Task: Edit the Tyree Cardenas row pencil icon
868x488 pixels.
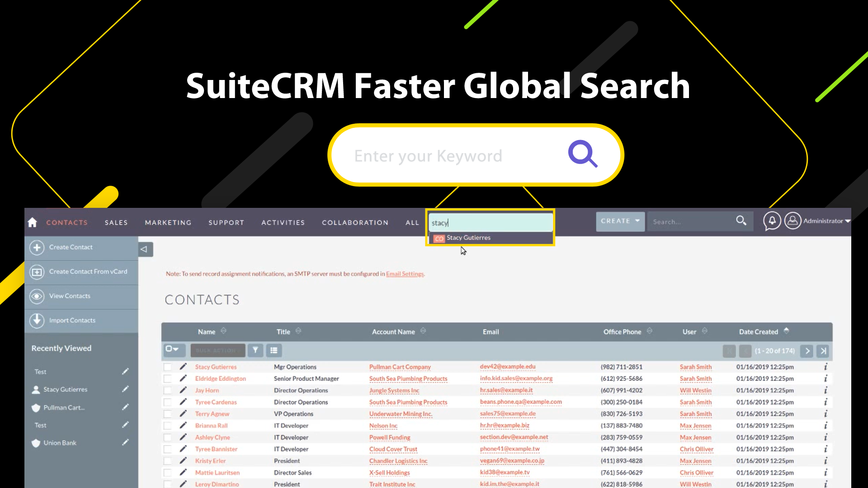Action: point(183,402)
